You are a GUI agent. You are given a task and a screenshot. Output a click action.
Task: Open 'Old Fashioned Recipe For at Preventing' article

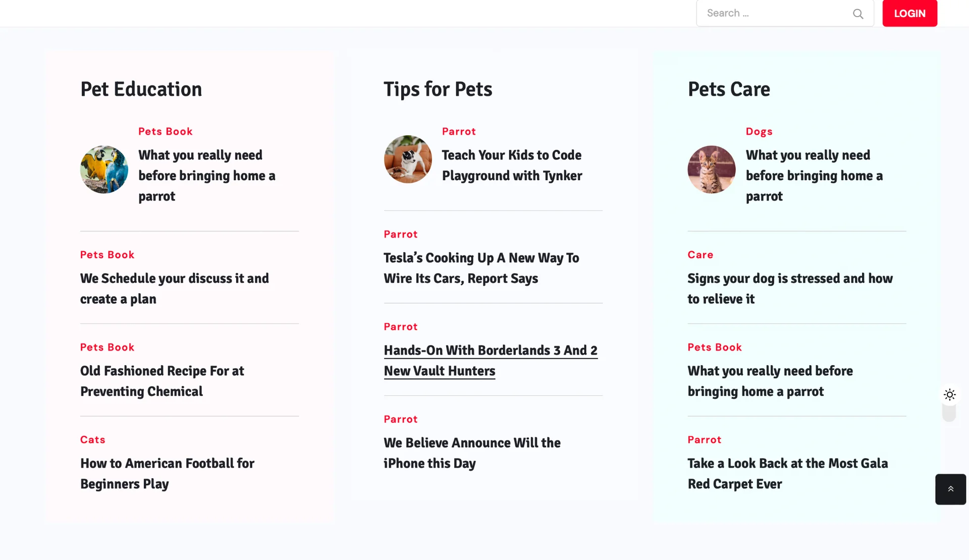(x=162, y=381)
